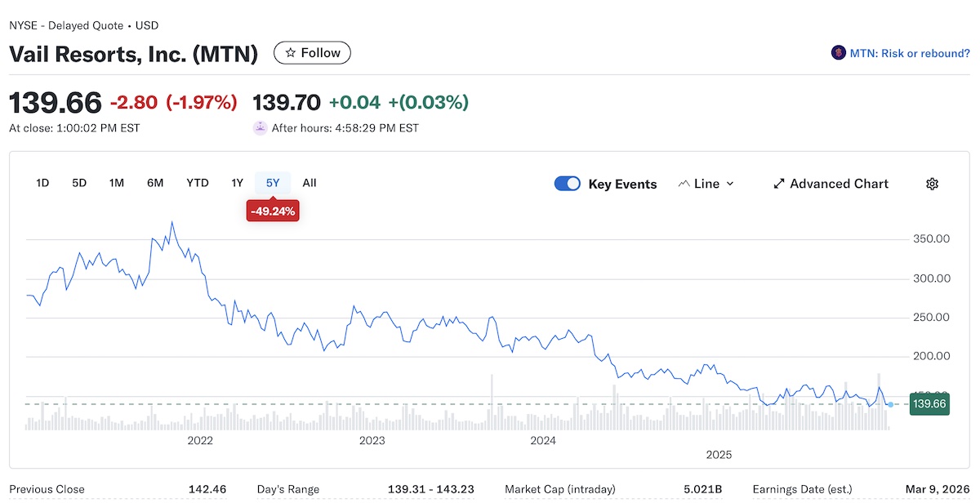Click the -49.24% five-year return badge
The image size is (980, 503).
point(273,211)
